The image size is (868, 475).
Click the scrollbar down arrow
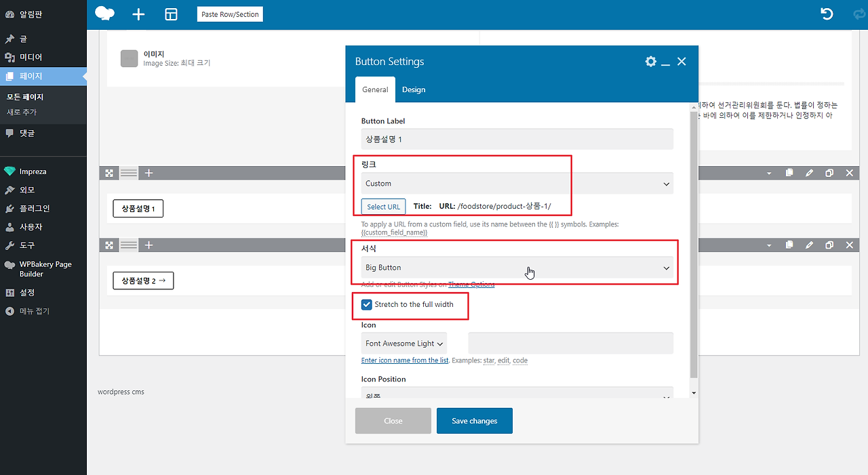693,393
